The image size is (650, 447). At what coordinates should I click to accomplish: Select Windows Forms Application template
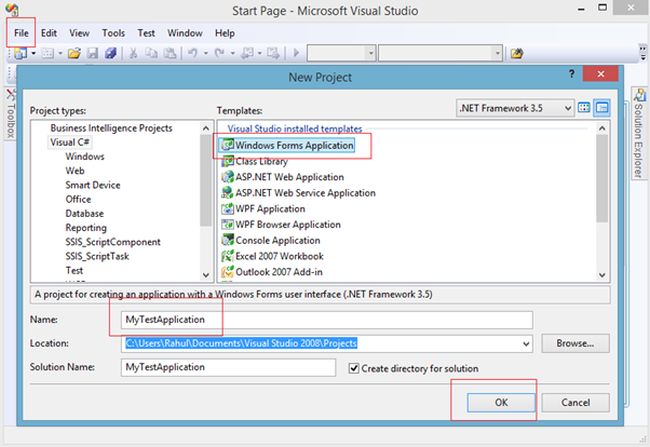click(287, 145)
